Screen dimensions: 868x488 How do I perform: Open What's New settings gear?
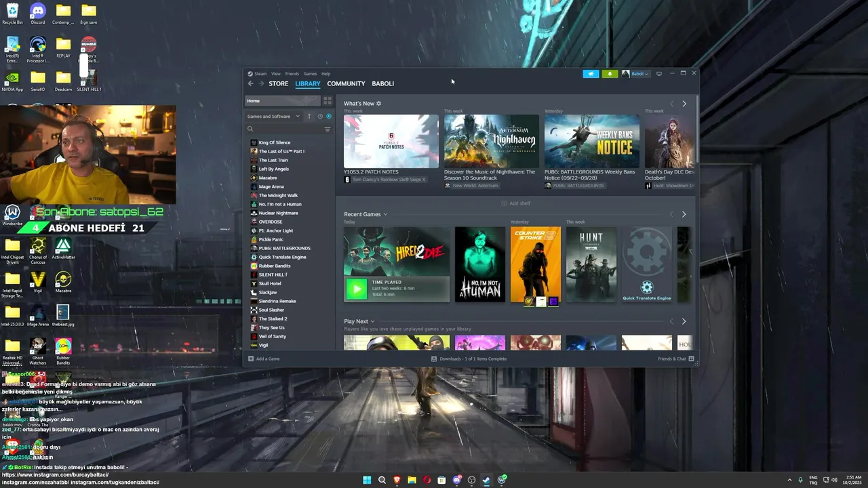click(379, 104)
